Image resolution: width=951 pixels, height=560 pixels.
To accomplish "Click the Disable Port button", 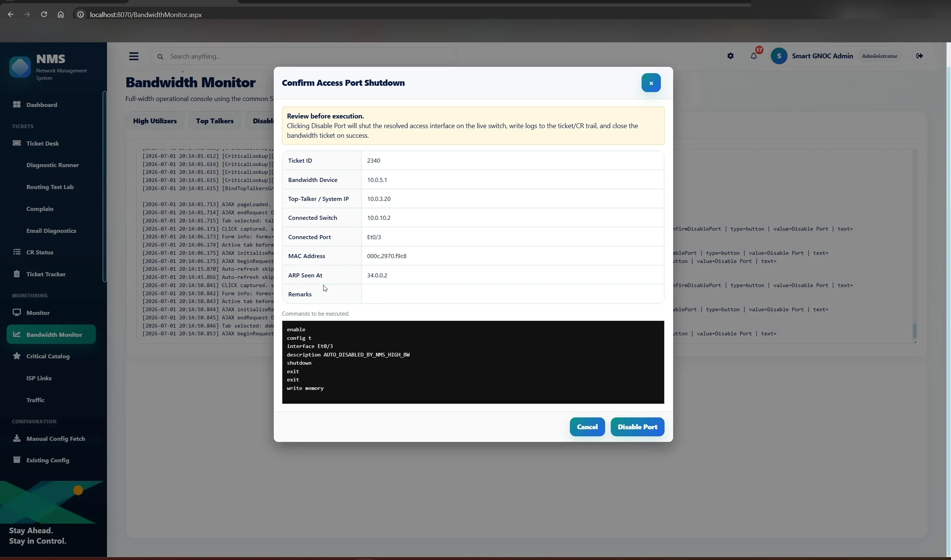I will pos(637,427).
